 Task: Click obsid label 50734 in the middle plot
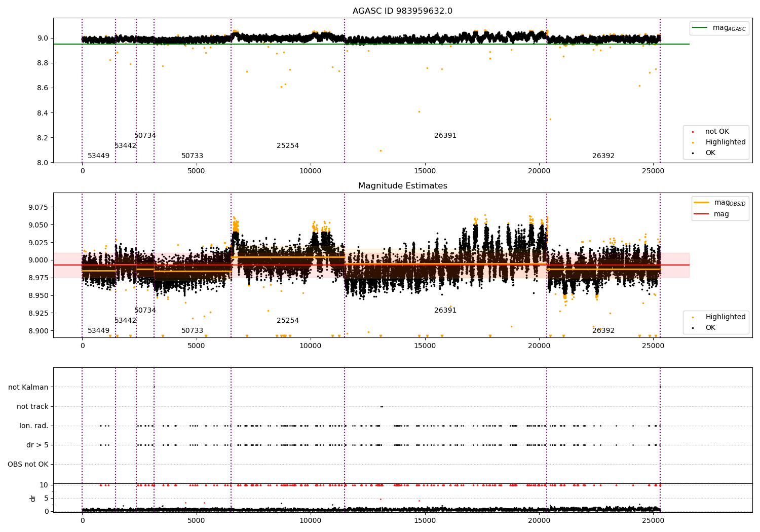(x=145, y=311)
